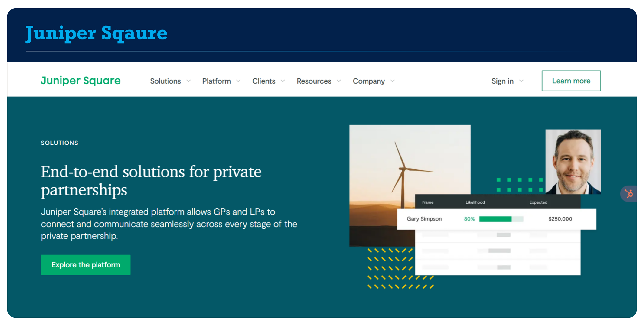Expand the Company menu chevron

click(392, 81)
